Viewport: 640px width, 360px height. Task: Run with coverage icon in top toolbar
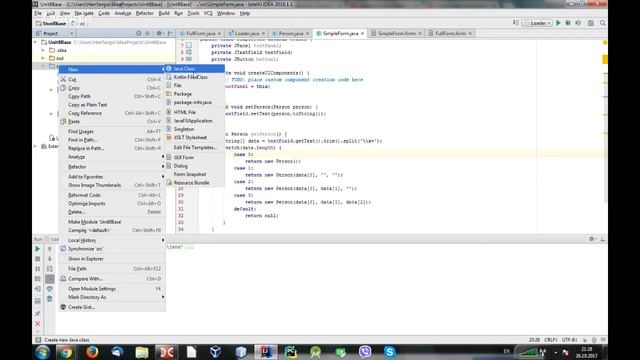(x=578, y=23)
